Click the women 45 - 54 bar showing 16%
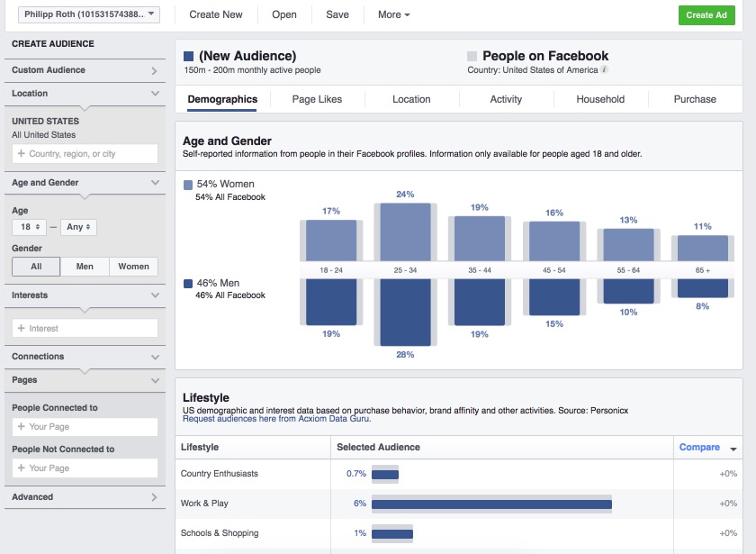 click(554, 241)
